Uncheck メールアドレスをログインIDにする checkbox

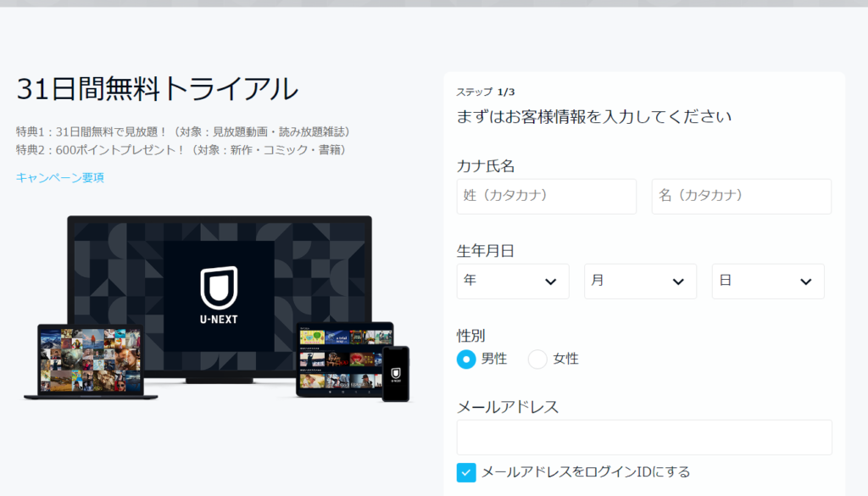(x=466, y=472)
